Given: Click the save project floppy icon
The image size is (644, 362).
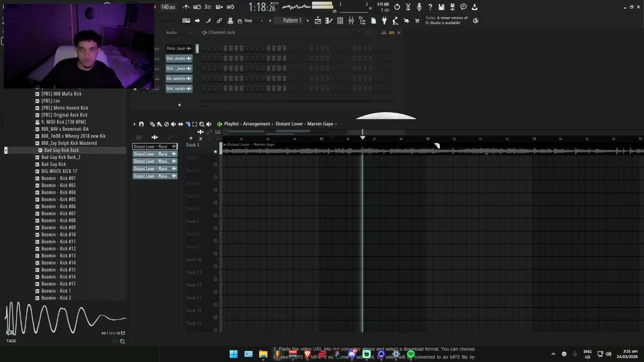Looking at the screenshot, I should [x=441, y=7].
